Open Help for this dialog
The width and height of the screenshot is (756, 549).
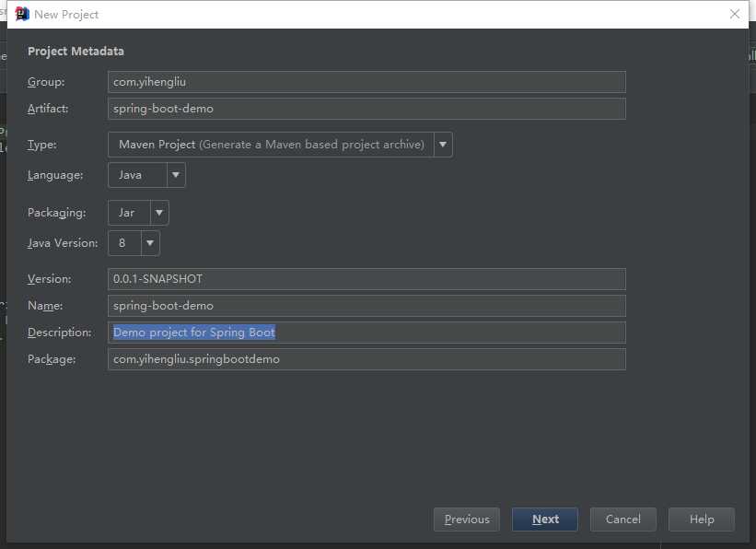click(x=702, y=520)
